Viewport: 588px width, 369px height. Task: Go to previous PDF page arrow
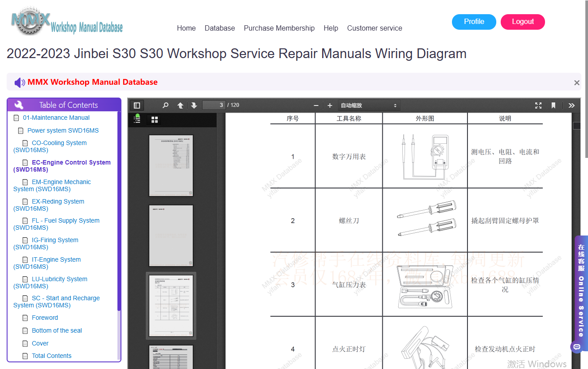click(x=180, y=106)
